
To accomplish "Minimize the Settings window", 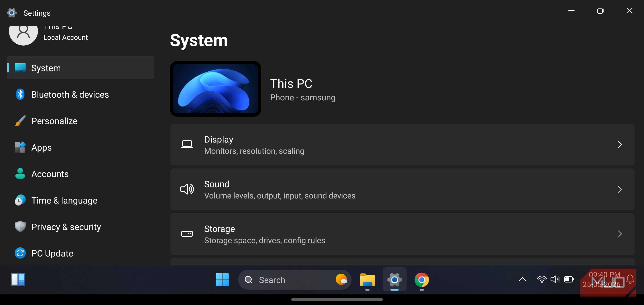I will click(572, 11).
